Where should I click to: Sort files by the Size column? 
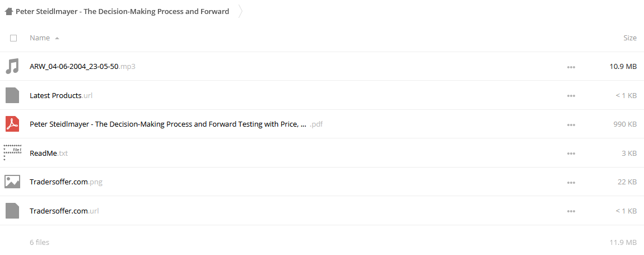pos(630,38)
